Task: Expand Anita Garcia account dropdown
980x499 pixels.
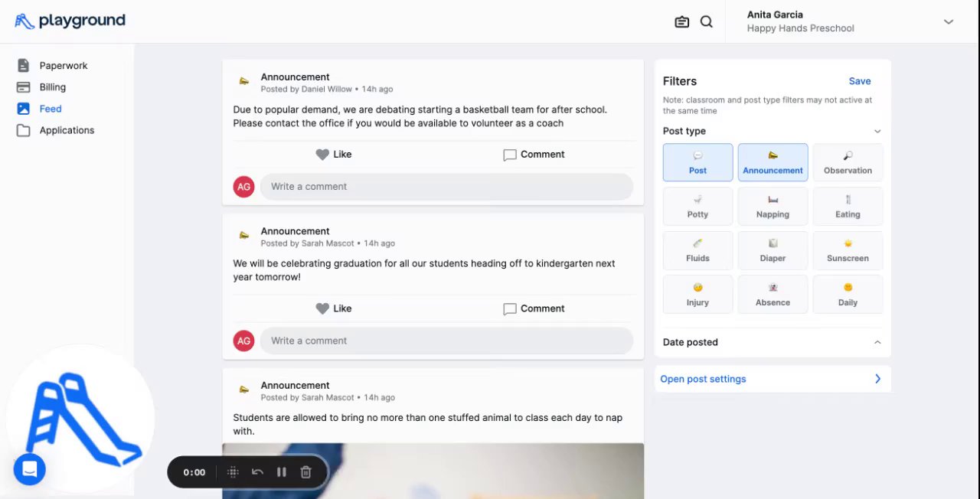Action: [949, 21]
